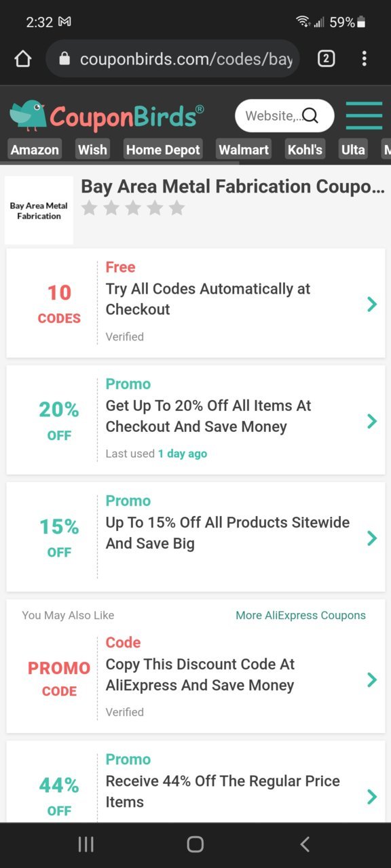Select the Amazon store tab

click(35, 149)
